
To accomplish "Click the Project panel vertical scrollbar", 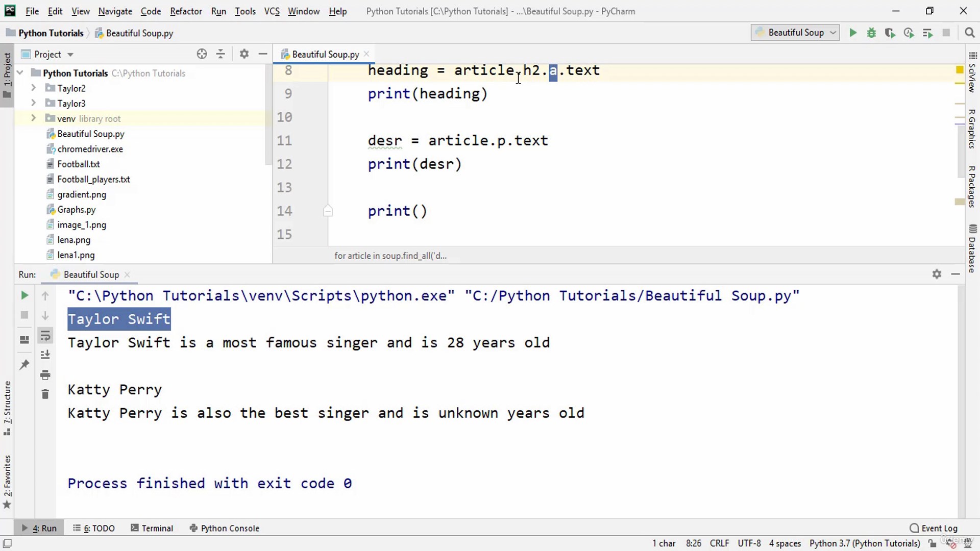I will 268,115.
